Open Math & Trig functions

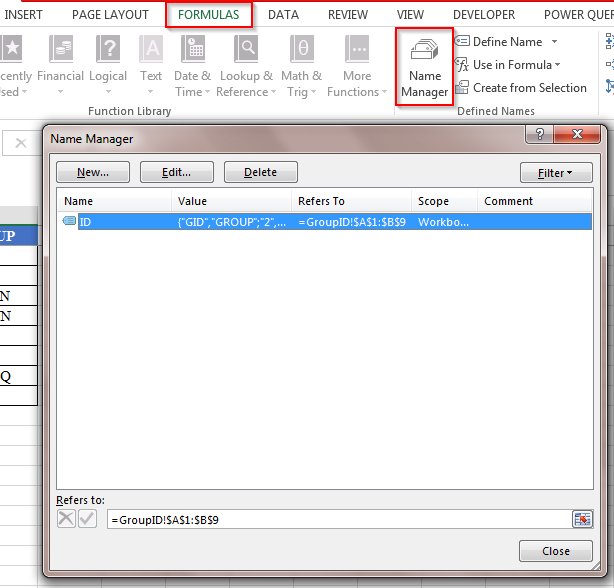301,66
